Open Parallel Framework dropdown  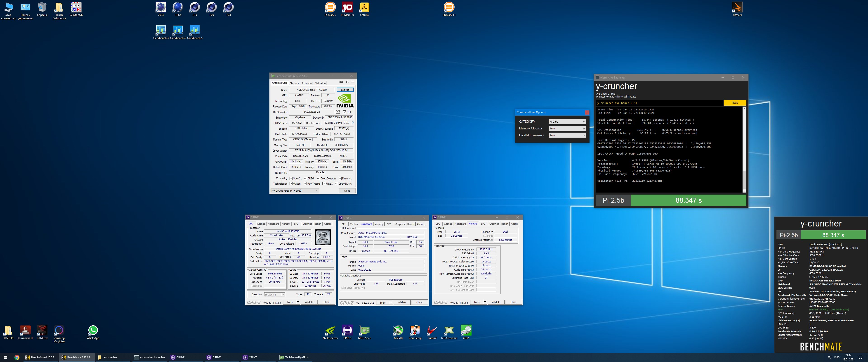tap(567, 135)
